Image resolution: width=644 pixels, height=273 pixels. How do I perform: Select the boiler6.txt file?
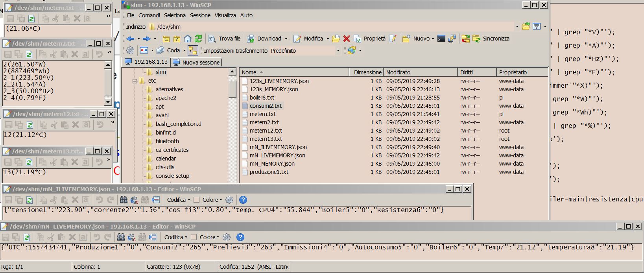point(262,98)
